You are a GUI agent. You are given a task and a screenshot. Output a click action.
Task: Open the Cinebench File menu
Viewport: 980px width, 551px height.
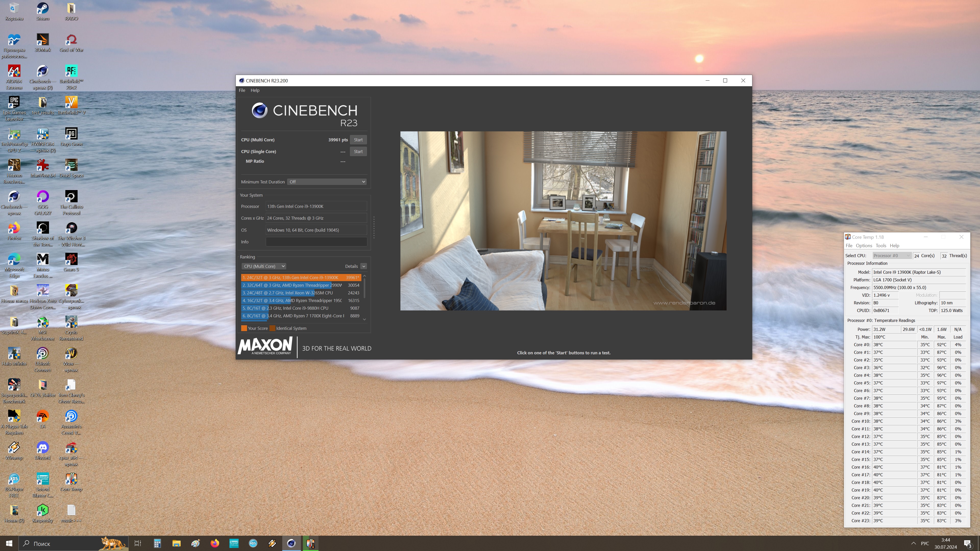click(x=242, y=91)
